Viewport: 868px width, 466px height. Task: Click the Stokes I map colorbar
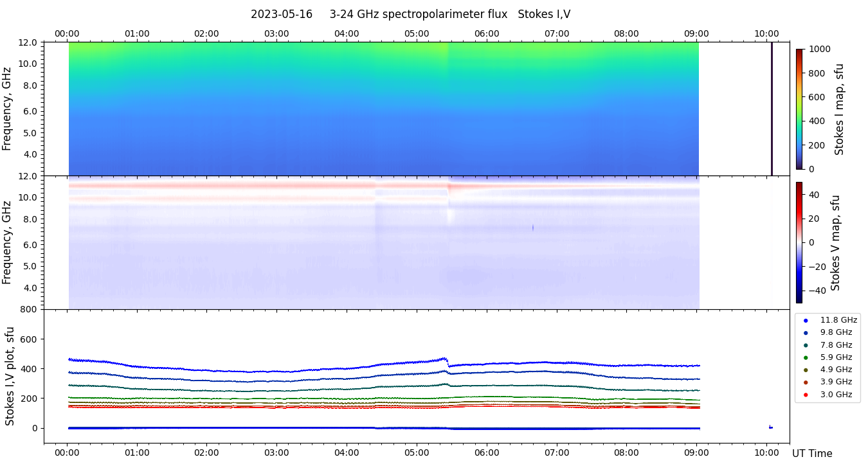(799, 109)
